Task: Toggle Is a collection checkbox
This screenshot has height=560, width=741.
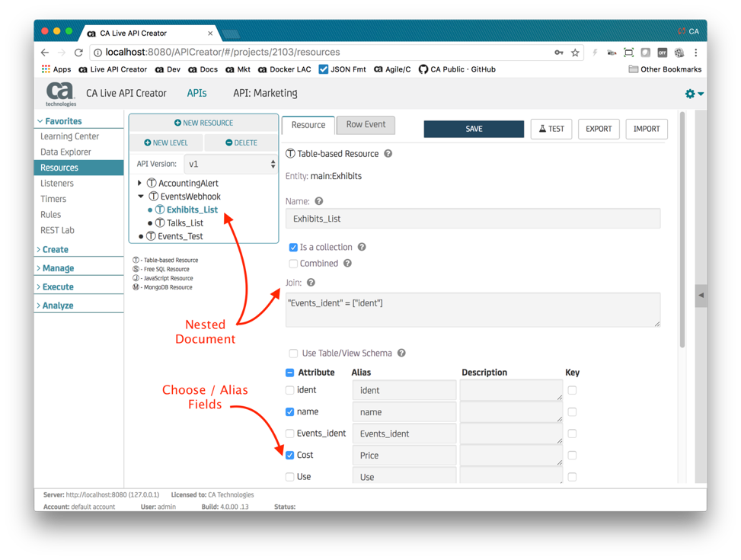Action: 293,248
